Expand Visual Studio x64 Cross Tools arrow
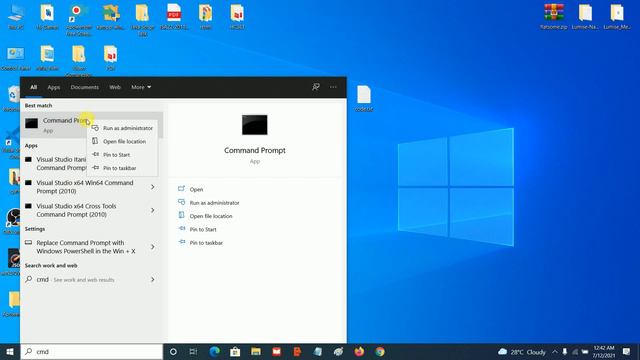Image resolution: width=640 pixels, height=360 pixels. [x=153, y=210]
